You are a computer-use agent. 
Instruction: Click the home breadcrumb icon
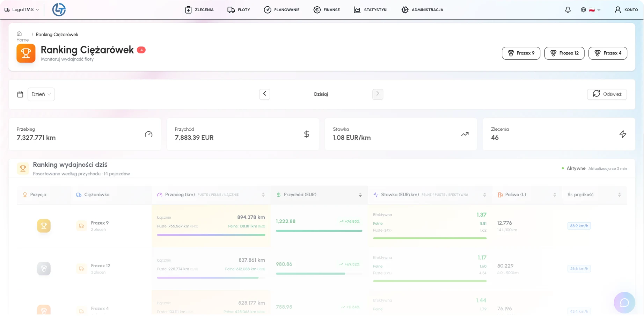[x=19, y=34]
